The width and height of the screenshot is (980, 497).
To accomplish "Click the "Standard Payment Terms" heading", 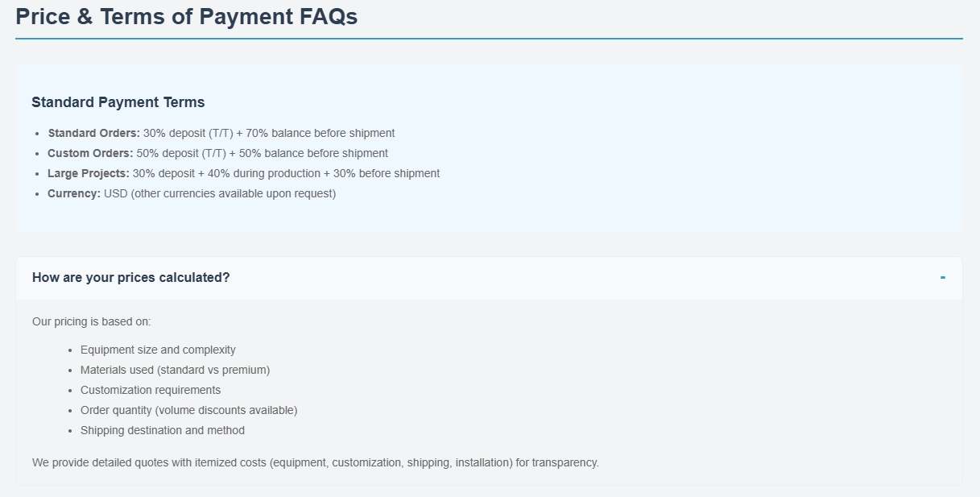I will [118, 102].
